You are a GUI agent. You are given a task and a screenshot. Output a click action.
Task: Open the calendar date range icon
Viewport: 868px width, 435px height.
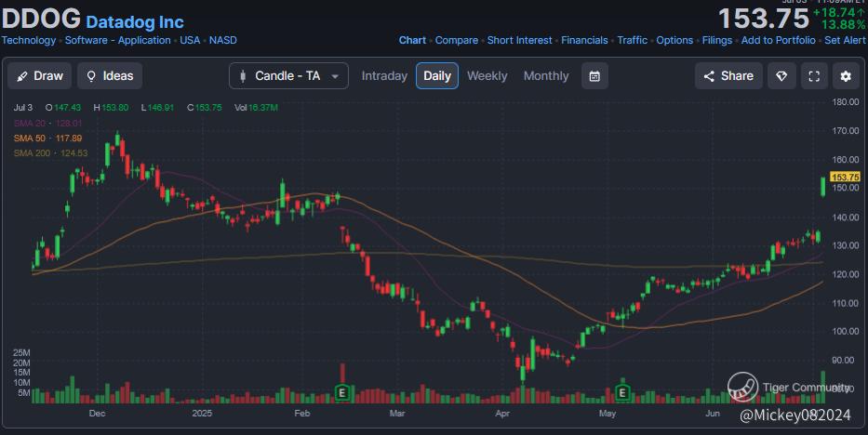(594, 75)
